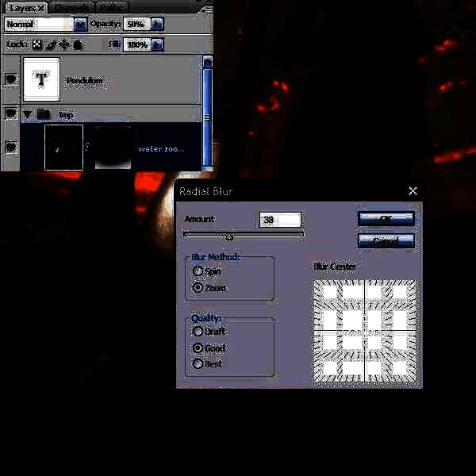Collapse the tmp group triangle

coord(28,114)
